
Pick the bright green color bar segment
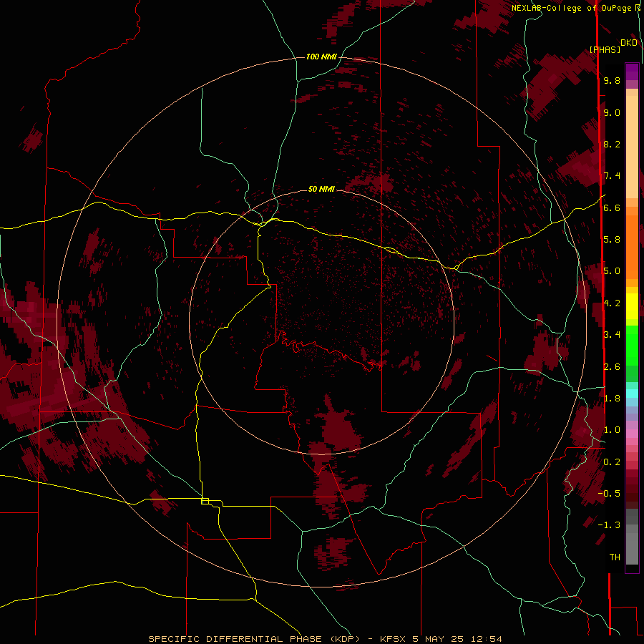click(x=632, y=346)
